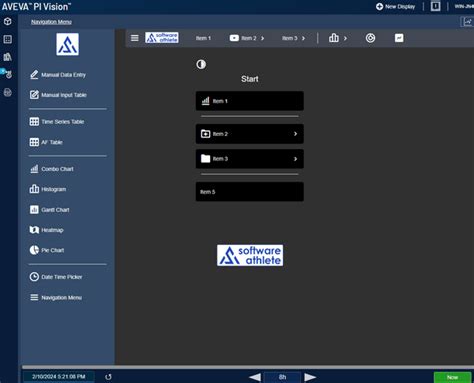The height and width of the screenshot is (383, 474).
Task: Pick the Combo Chart symbol
Action: 52,169
